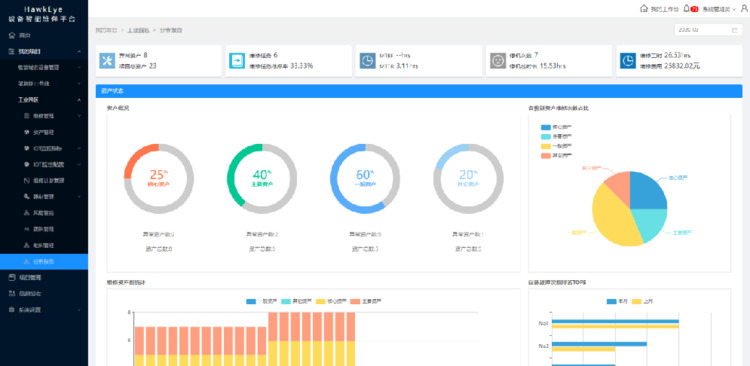750x366 pixels.
Task: Click 工业园区 breadcrumb link
Action: click(x=138, y=30)
